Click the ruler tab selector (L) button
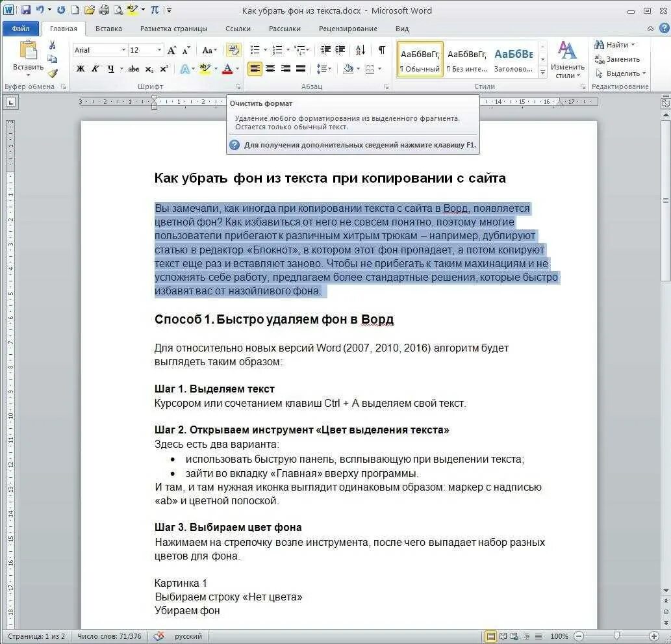This screenshot has height=644, width=671. point(10,102)
